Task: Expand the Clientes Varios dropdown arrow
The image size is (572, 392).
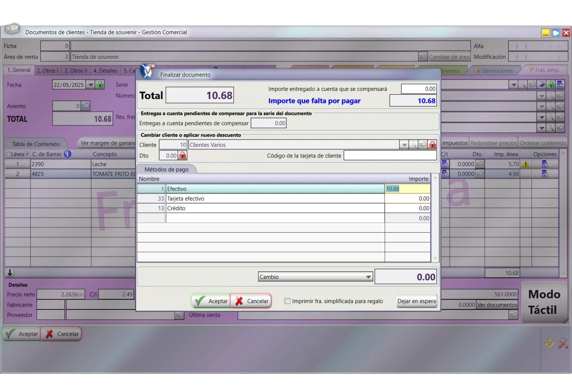Action: tap(404, 145)
